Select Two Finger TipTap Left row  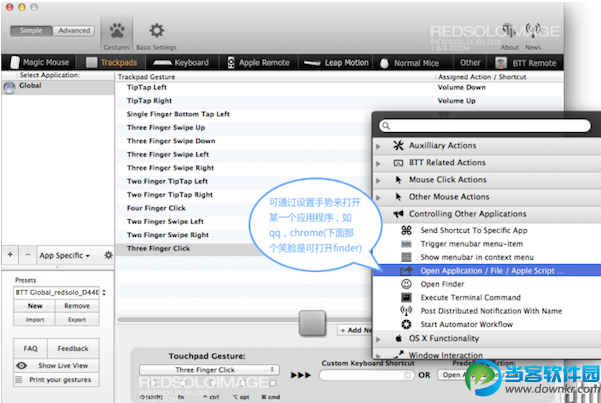point(244,181)
